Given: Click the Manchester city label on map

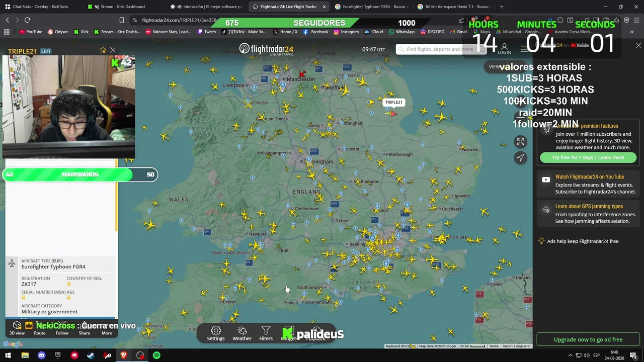Looking at the screenshot, I should [x=301, y=79].
